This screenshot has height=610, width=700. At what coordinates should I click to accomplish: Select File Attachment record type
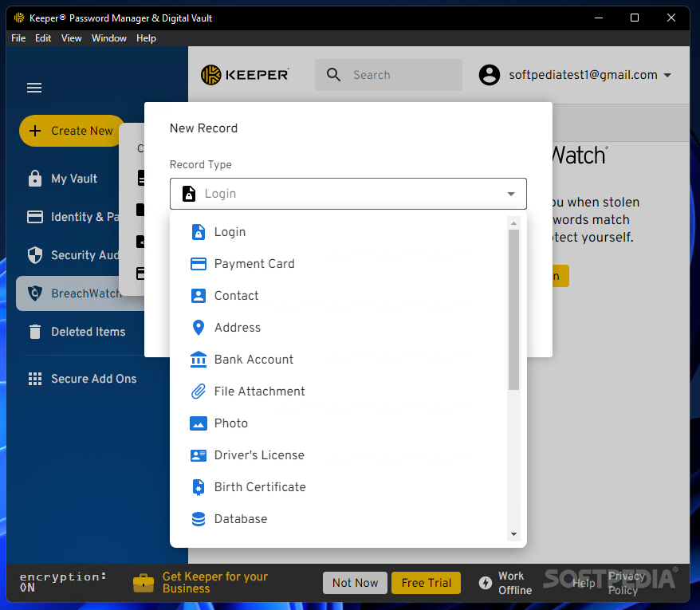pyautogui.click(x=338, y=392)
